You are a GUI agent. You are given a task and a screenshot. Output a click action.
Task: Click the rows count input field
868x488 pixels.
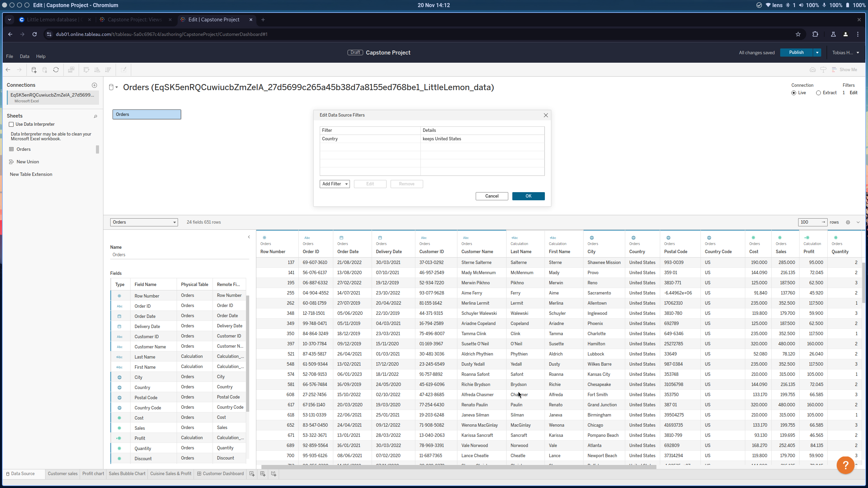point(809,222)
